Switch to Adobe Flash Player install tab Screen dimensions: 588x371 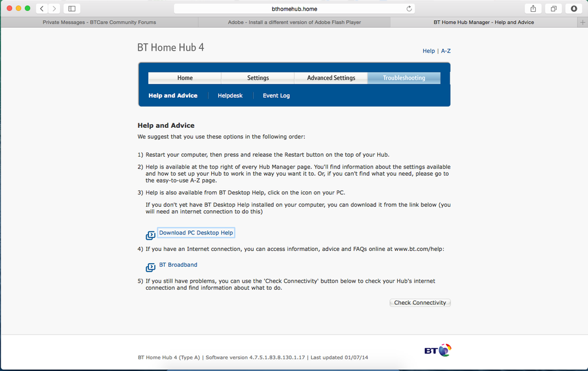click(x=294, y=22)
